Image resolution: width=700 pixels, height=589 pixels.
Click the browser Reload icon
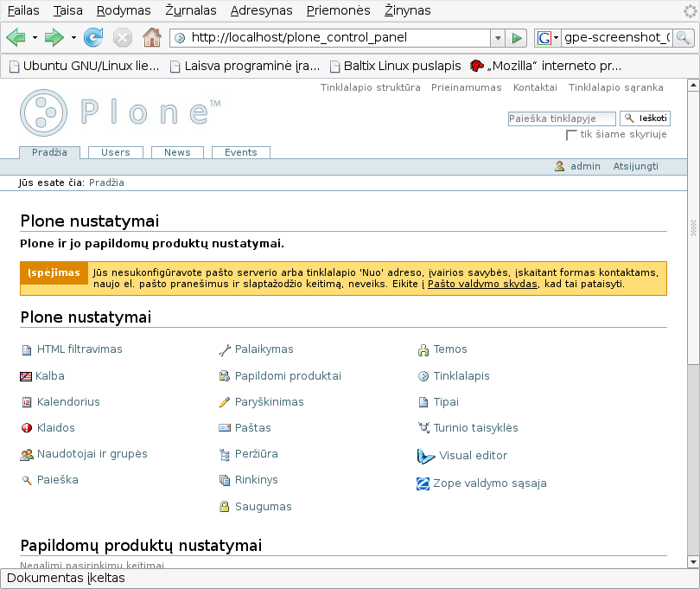[93, 38]
